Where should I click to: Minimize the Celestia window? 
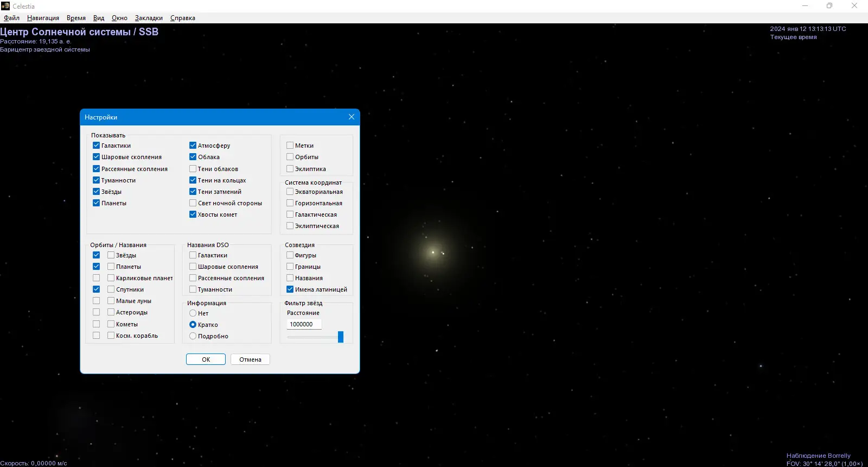805,6
